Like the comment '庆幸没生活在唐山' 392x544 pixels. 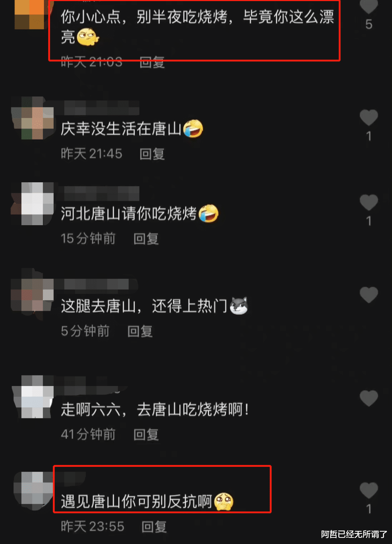pyautogui.click(x=369, y=118)
